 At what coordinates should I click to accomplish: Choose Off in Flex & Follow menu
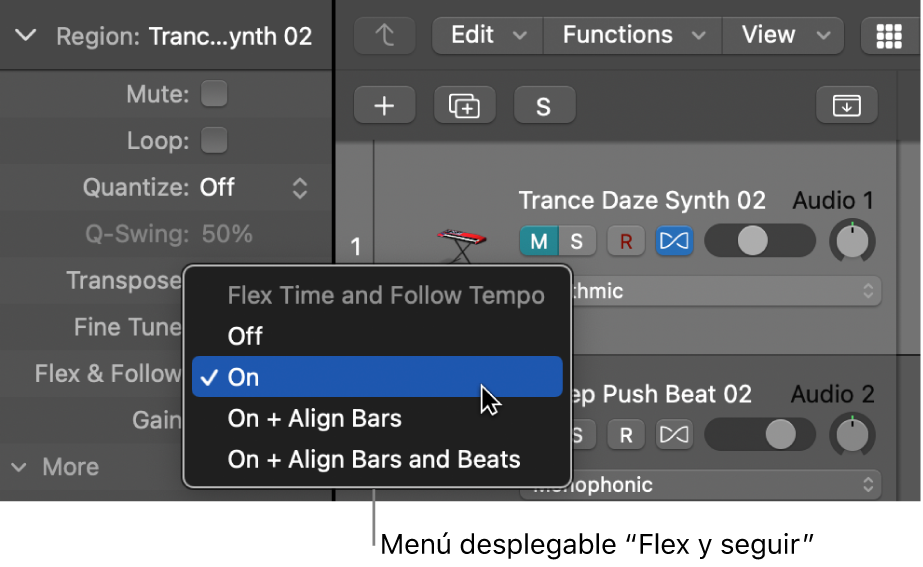[377, 336]
